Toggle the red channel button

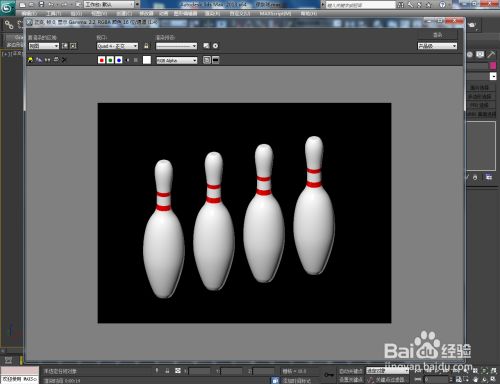pyautogui.click(x=101, y=60)
